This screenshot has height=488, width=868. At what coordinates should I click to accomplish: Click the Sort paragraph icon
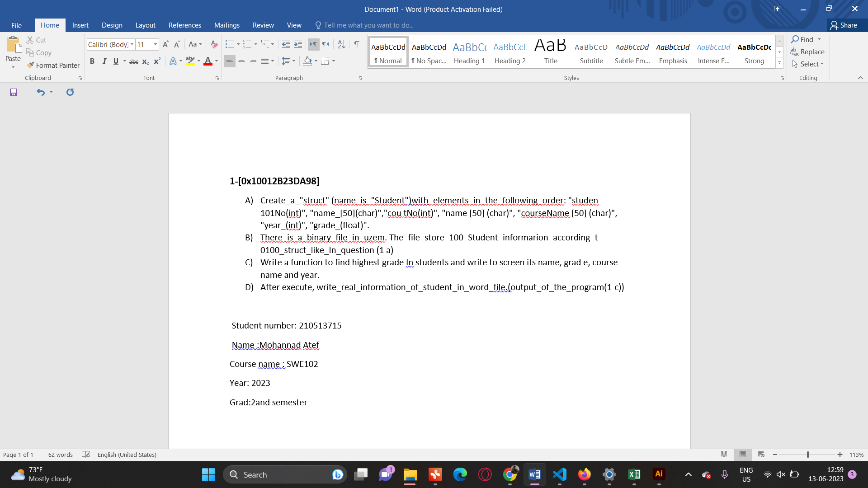(x=341, y=44)
